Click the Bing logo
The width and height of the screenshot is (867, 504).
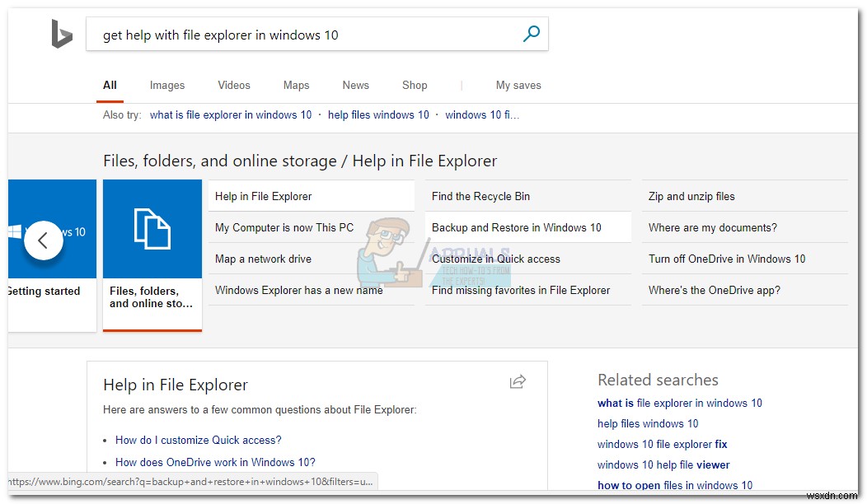click(x=62, y=35)
